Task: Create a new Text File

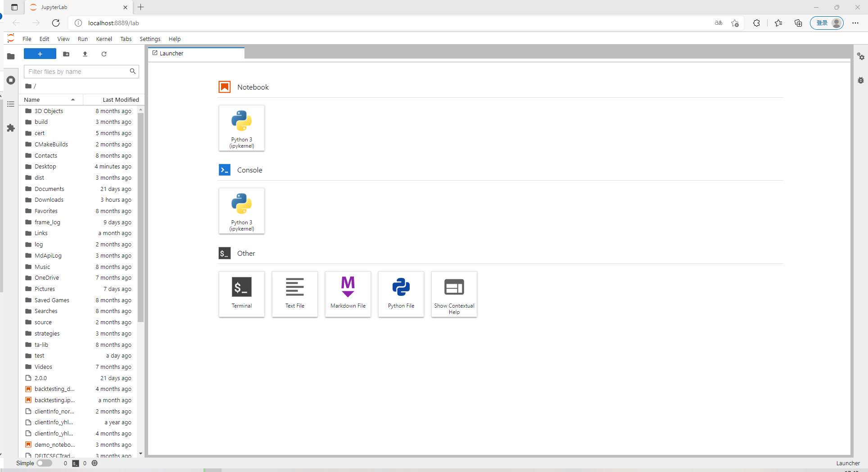Action: point(295,294)
